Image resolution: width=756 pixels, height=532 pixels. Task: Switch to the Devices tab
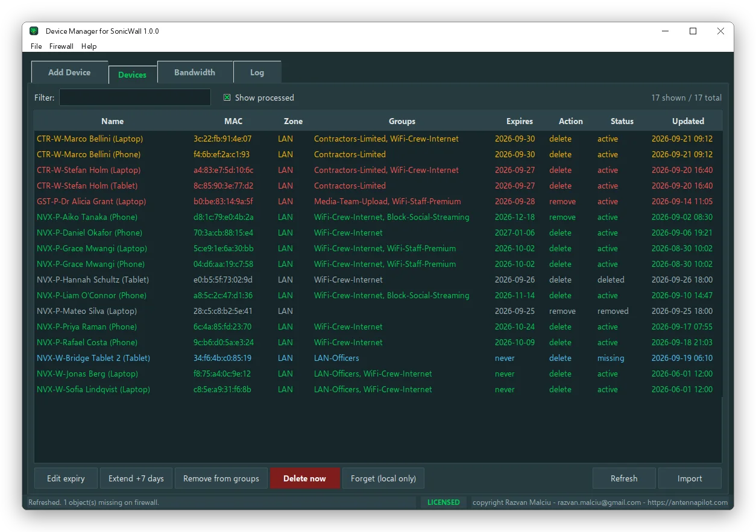coord(133,75)
